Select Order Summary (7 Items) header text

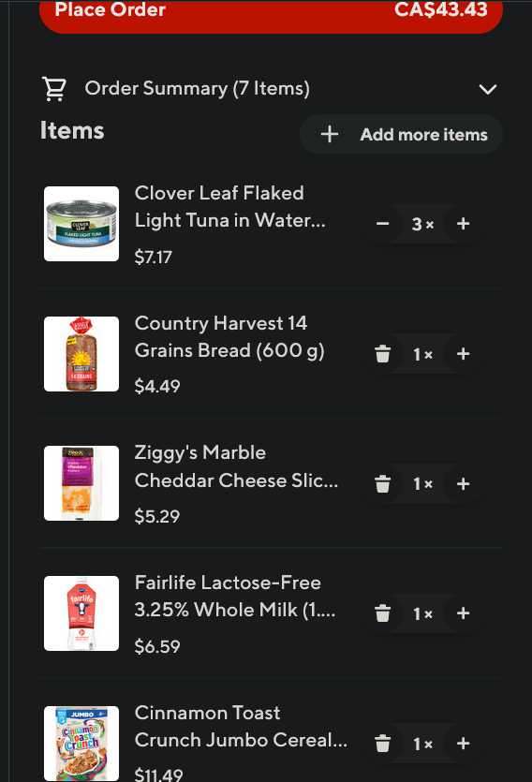197,88
